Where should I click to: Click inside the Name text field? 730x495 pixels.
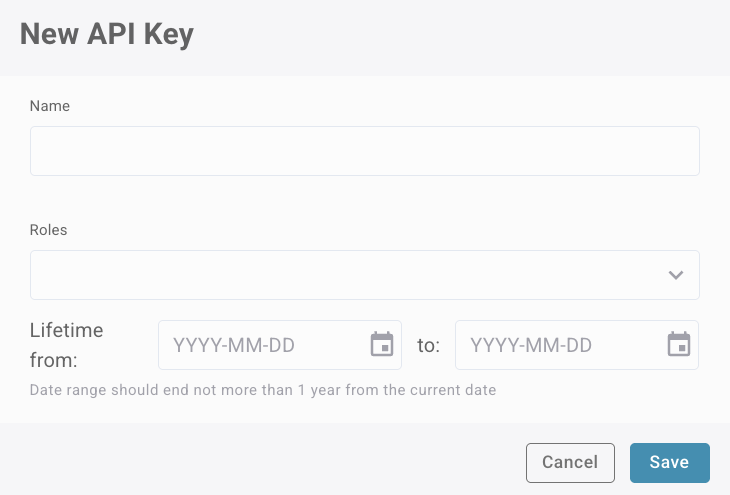pyautogui.click(x=364, y=151)
